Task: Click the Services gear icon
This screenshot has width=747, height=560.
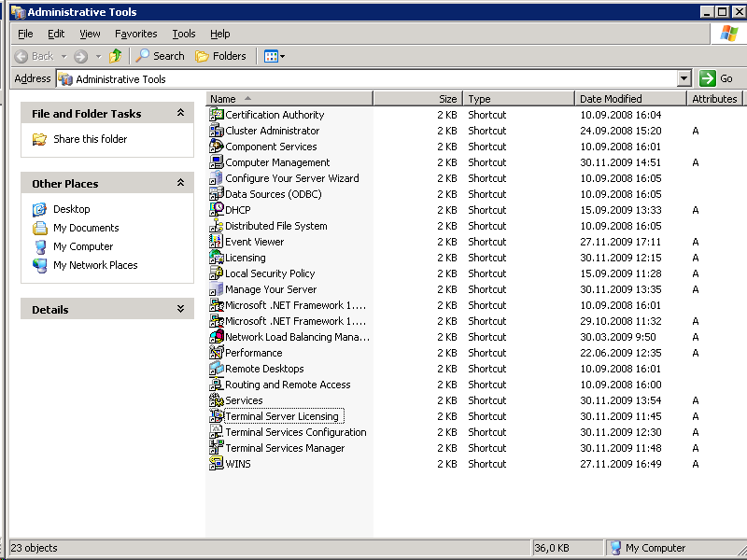Action: pos(217,400)
